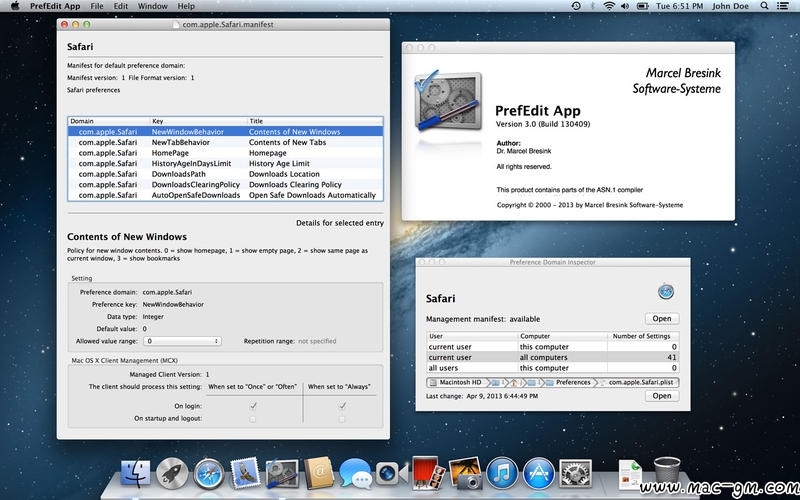This screenshot has height=500, width=800.
Task: Click menu bar clock Tue 6:51 PM
Action: coord(679,6)
